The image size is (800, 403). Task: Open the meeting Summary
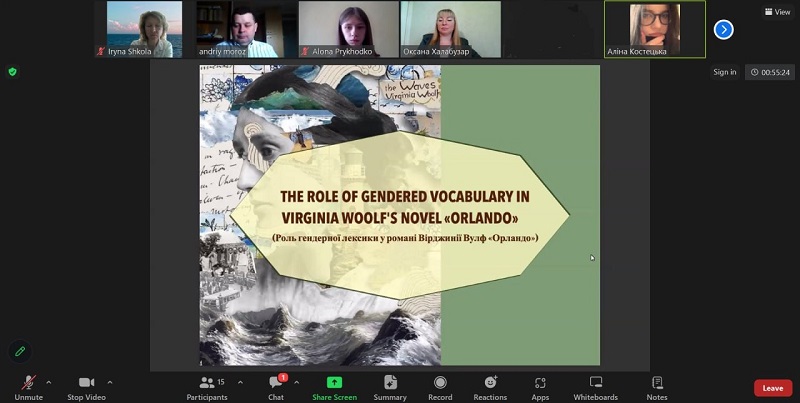[x=390, y=388]
